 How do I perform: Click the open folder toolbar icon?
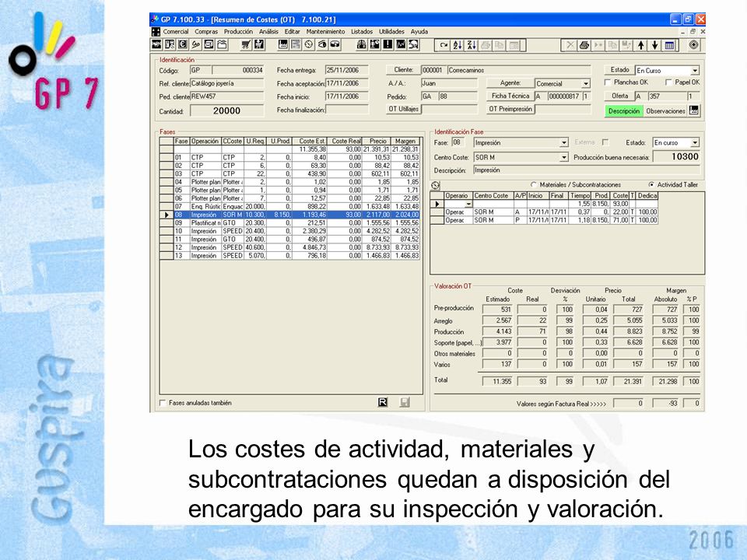pyautogui.click(x=222, y=45)
